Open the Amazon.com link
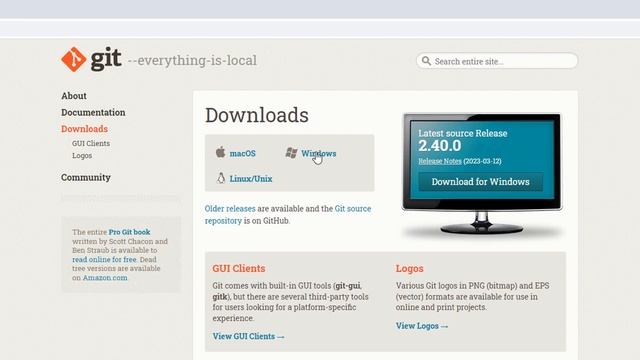The width and height of the screenshot is (640, 360). [105, 278]
